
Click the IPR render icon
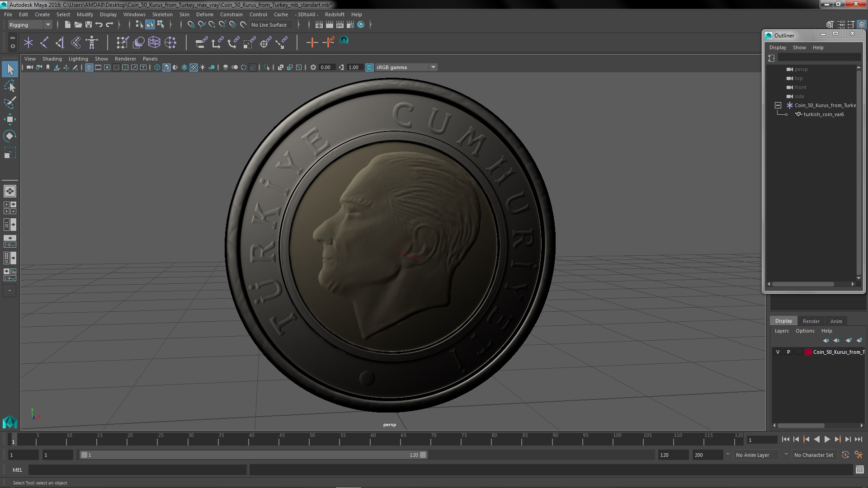pyautogui.click(x=340, y=24)
